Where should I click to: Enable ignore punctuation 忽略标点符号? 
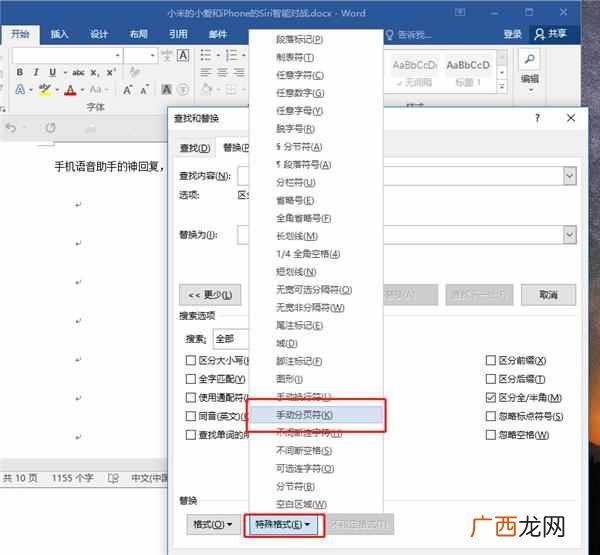click(490, 416)
